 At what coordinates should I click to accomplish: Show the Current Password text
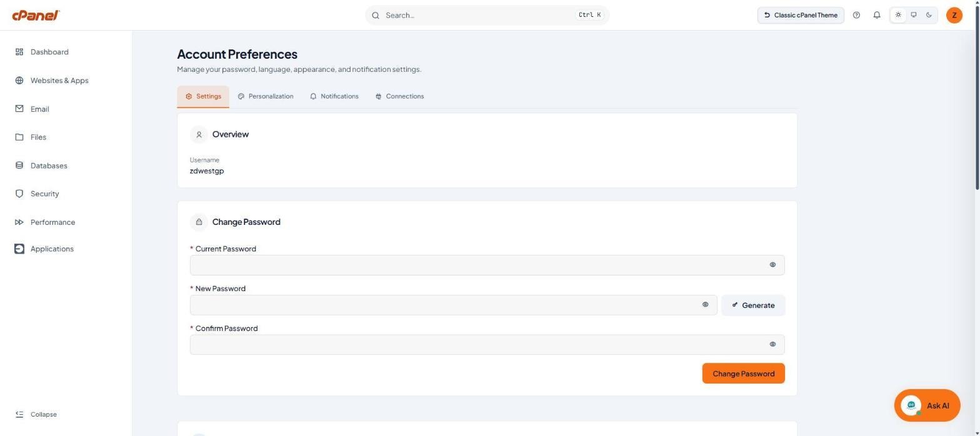click(772, 265)
